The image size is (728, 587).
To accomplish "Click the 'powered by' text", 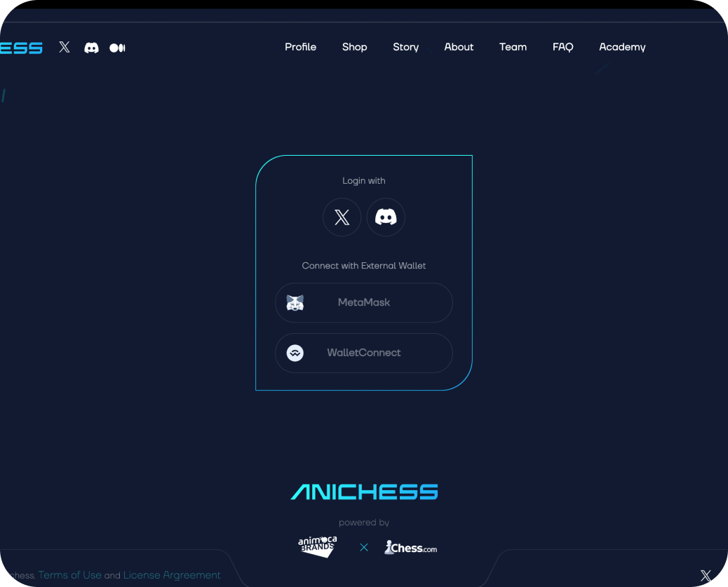I will point(364,522).
